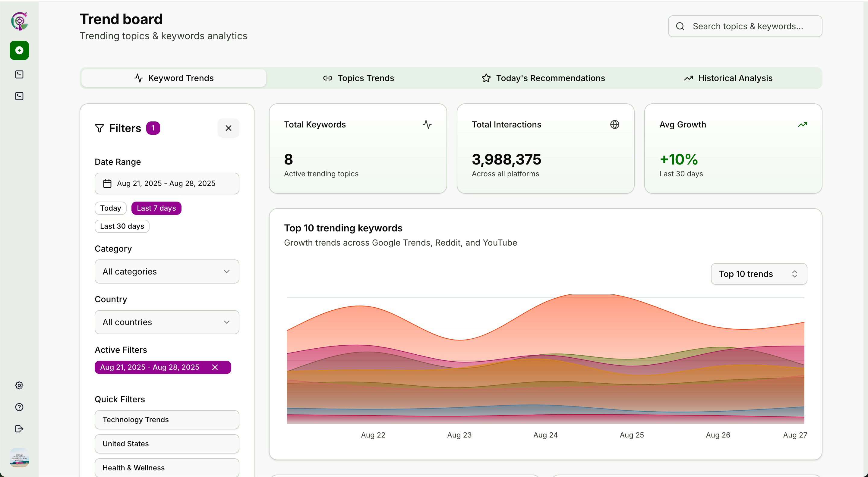Open the settings gear in sidebar
Screen dimensions: 868x477
(x=19, y=385)
